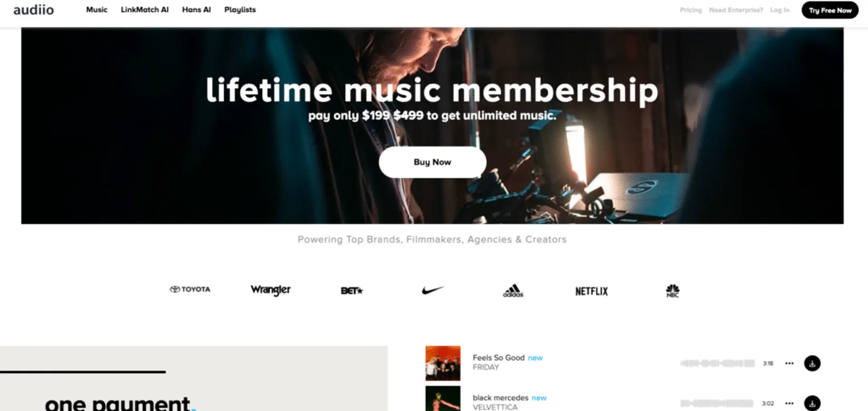The width and height of the screenshot is (868, 411).
Task: Seek in the Feels So Good waveform
Action: tap(717, 363)
